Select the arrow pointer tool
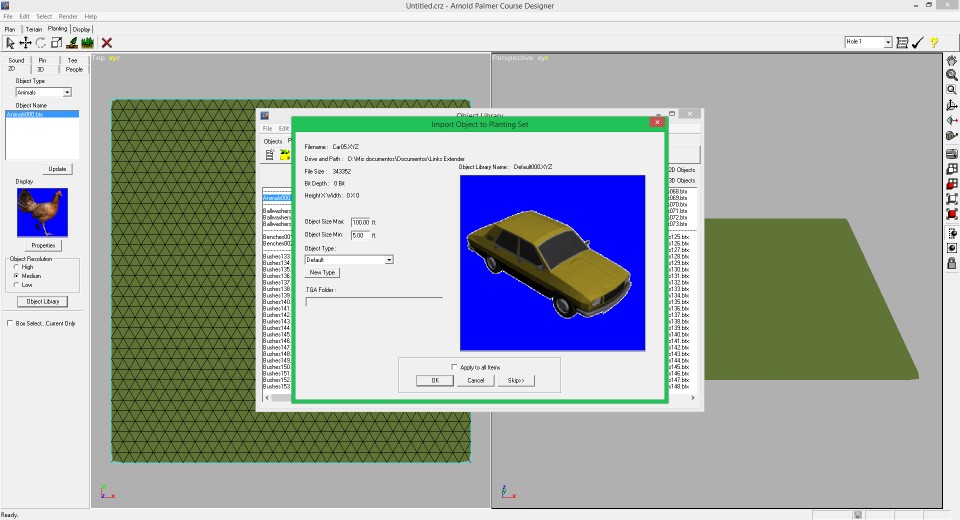This screenshot has width=960, height=520. pyautogui.click(x=10, y=43)
